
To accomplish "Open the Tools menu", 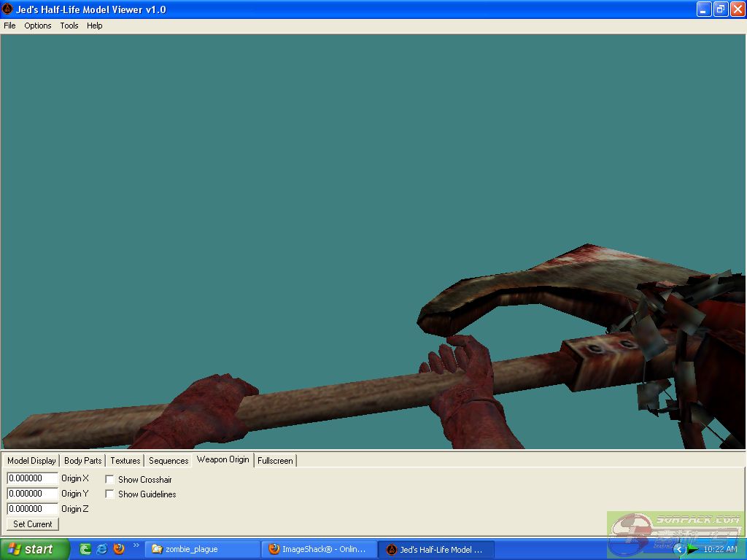I will pyautogui.click(x=69, y=26).
